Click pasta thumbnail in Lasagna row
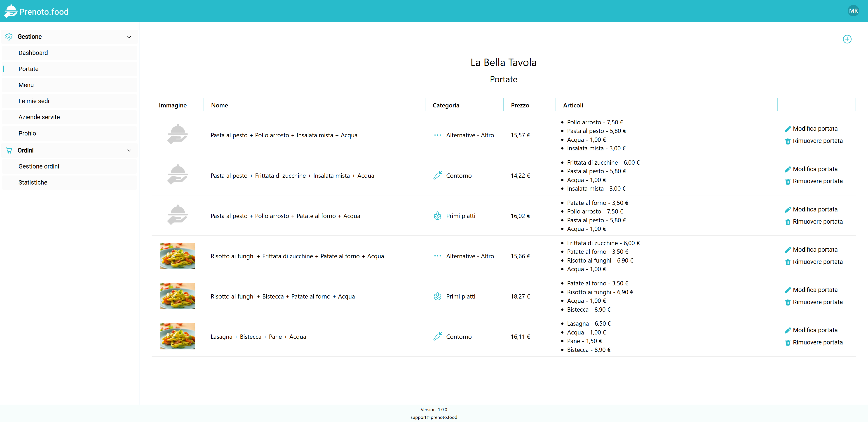The image size is (868, 422). click(x=177, y=336)
